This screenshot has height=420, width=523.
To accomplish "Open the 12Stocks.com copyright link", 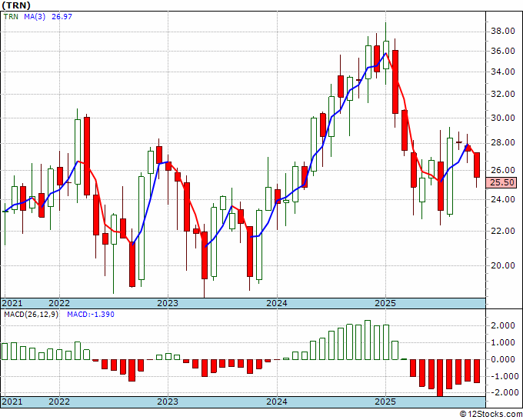I will pos(491,415).
